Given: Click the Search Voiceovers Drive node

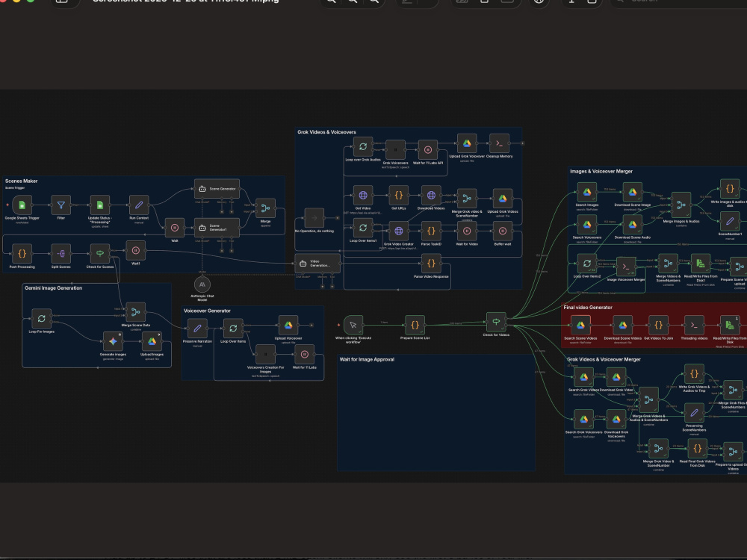Looking at the screenshot, I should [x=587, y=224].
